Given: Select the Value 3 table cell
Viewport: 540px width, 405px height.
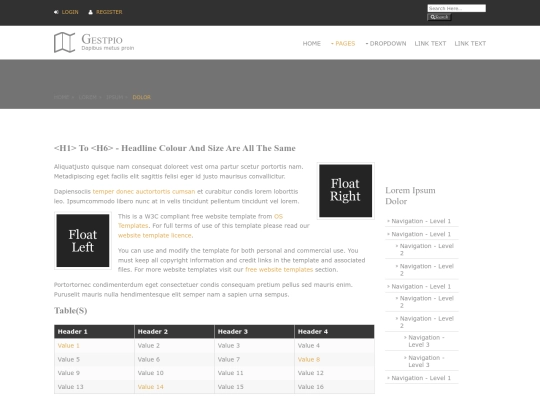Looking at the screenshot, I should click(255, 345).
